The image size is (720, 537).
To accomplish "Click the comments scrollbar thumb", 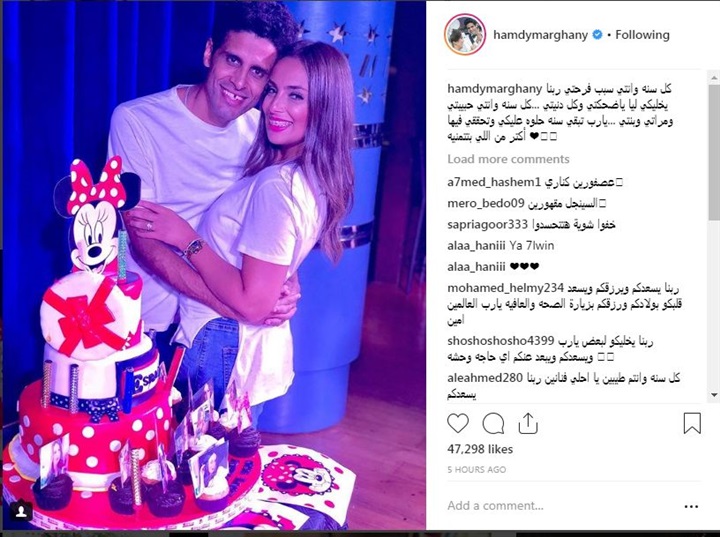I will coord(714,153).
